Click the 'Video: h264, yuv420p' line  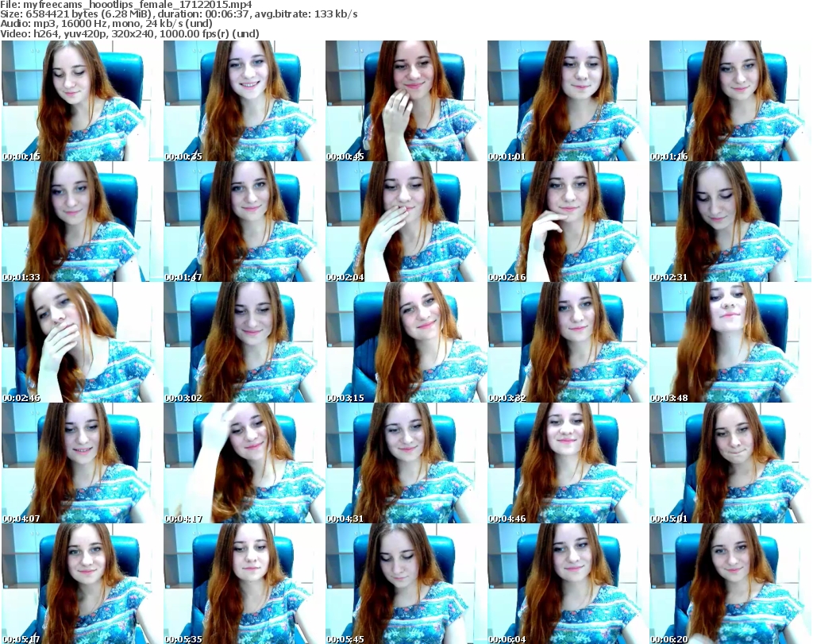(129, 33)
